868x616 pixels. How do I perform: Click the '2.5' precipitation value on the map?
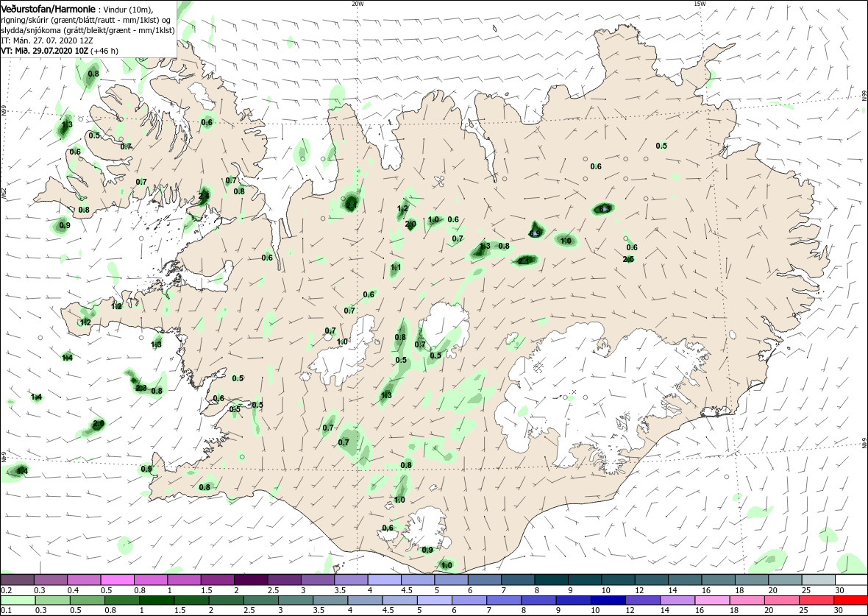pos(628,259)
